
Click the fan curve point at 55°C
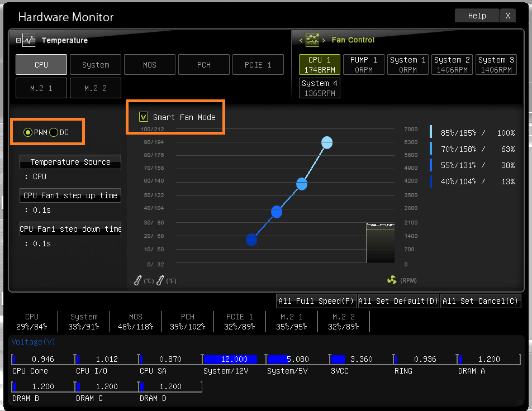(277, 212)
